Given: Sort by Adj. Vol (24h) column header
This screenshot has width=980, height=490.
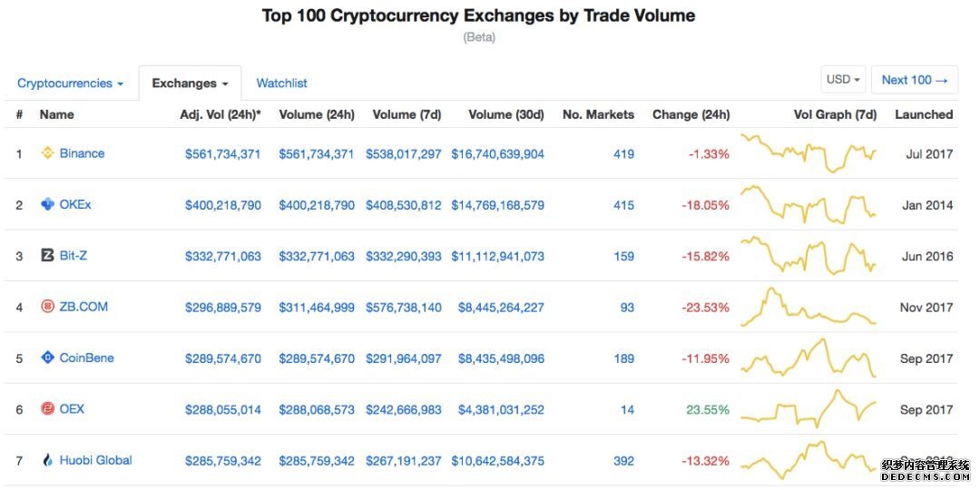Looking at the screenshot, I should click(220, 114).
